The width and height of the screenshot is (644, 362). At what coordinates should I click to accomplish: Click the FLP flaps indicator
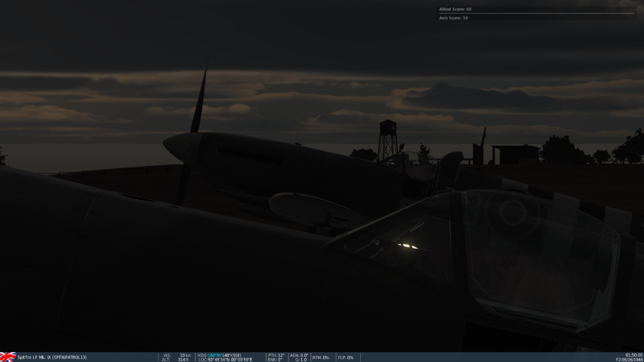346,357
